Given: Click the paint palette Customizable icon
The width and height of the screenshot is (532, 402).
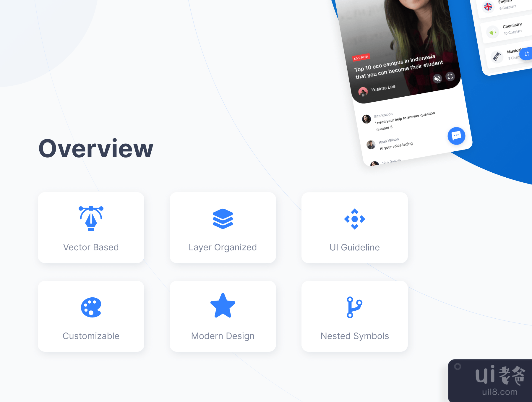Looking at the screenshot, I should coord(91,307).
